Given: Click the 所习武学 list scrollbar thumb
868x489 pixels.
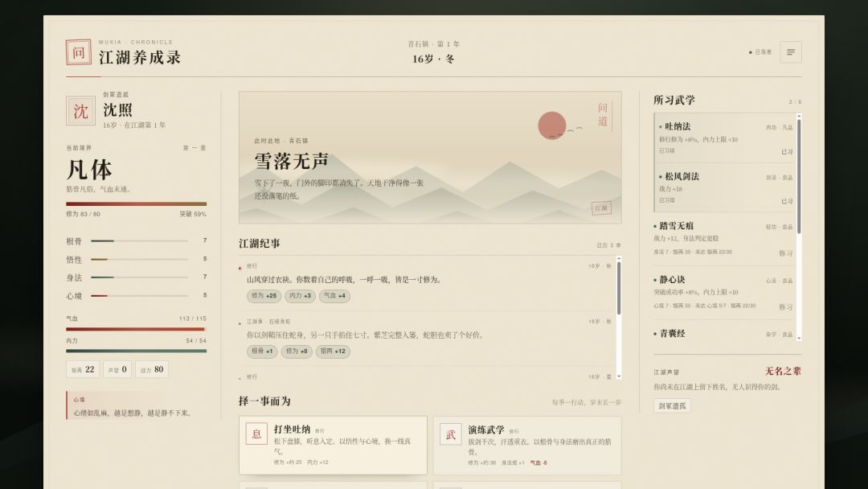Looking at the screenshot, I should click(x=798, y=176).
